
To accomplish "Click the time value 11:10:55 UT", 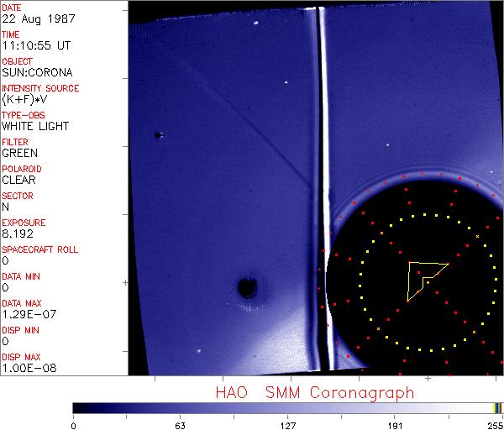I will pyautogui.click(x=35, y=45).
